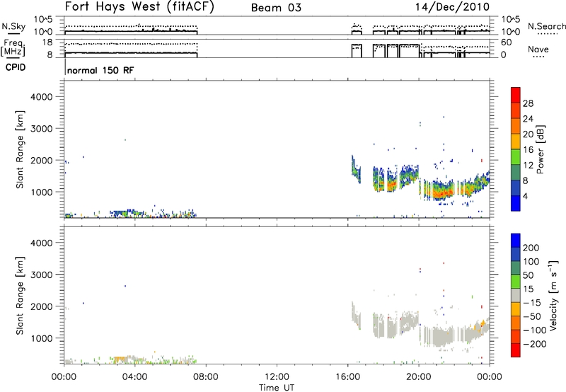Image resolution: width=566 pixels, height=392 pixels.
Task: Click the "04:00" time tick label
Action: [135, 377]
